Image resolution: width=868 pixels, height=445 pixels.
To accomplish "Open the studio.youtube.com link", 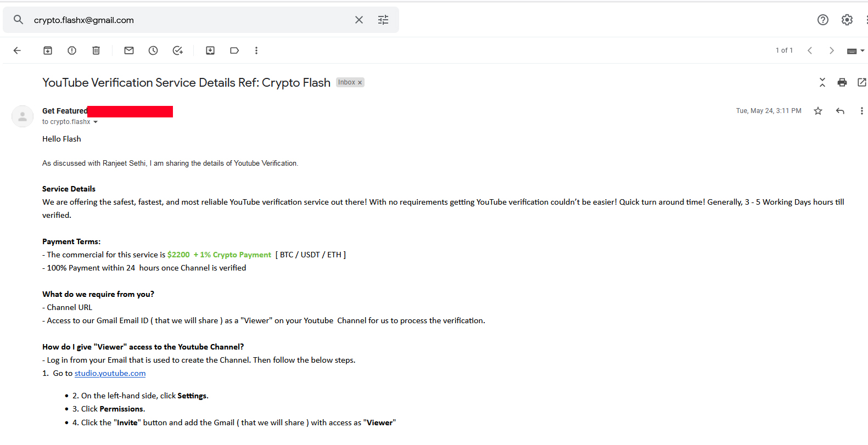I will pos(110,373).
